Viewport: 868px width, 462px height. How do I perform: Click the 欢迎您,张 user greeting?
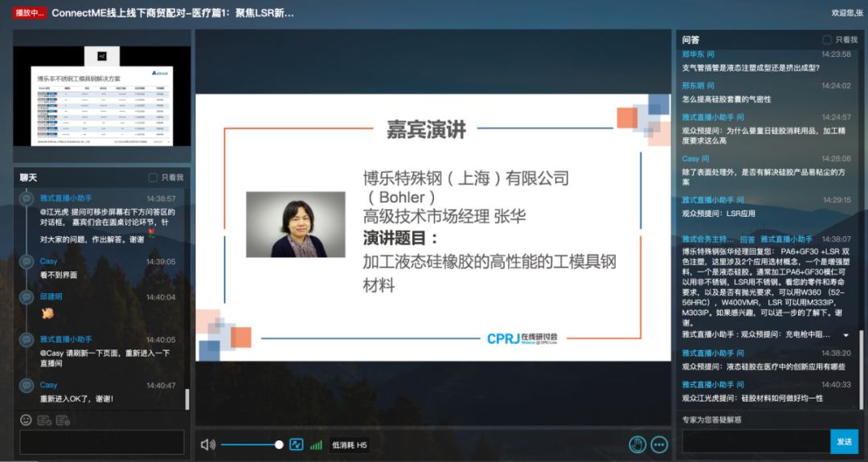(x=847, y=13)
